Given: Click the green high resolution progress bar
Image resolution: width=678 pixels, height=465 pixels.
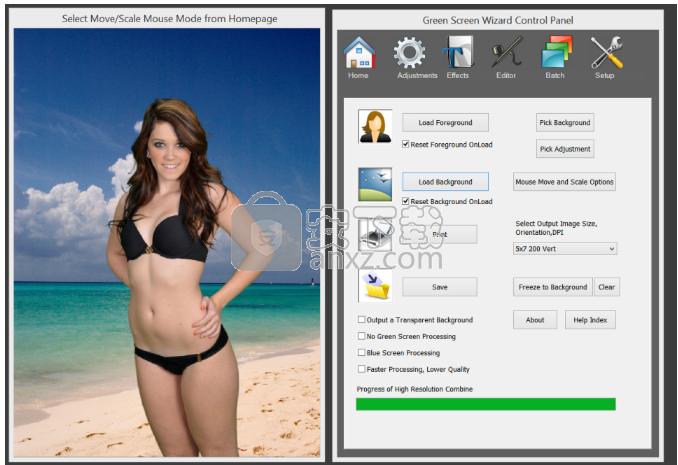Looking at the screenshot, I should tap(486, 404).
